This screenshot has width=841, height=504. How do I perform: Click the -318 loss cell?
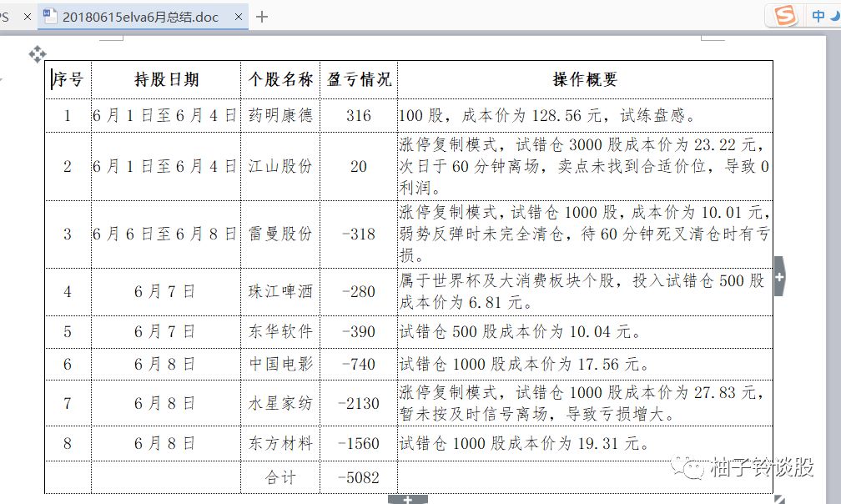[359, 234]
